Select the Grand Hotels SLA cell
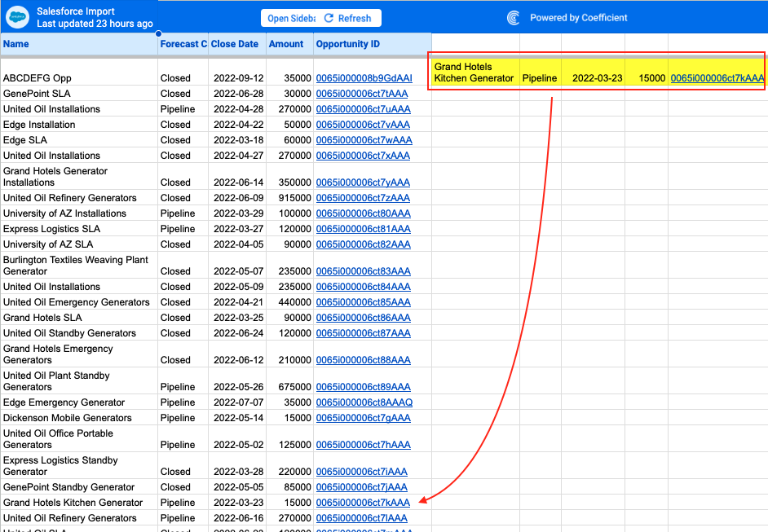This screenshot has width=768, height=532. pyautogui.click(x=79, y=318)
